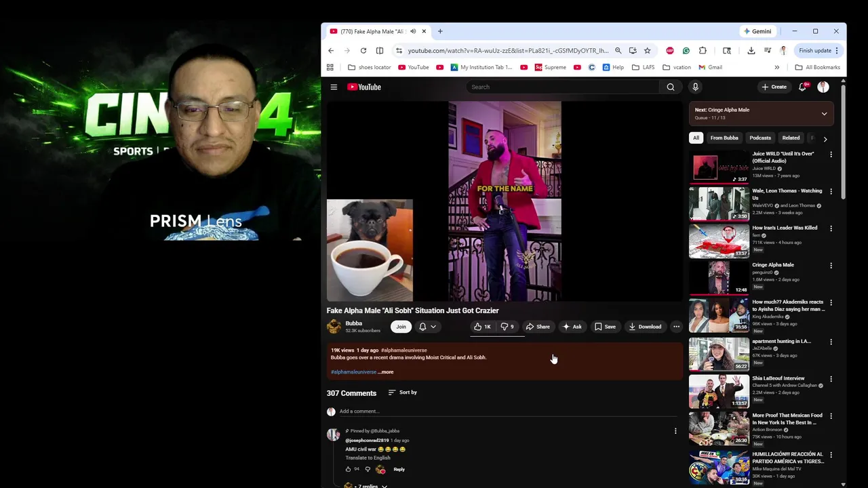Viewport: 868px width, 488px height.
Task: Open options menu for the pinned comment
Action: tap(675, 431)
